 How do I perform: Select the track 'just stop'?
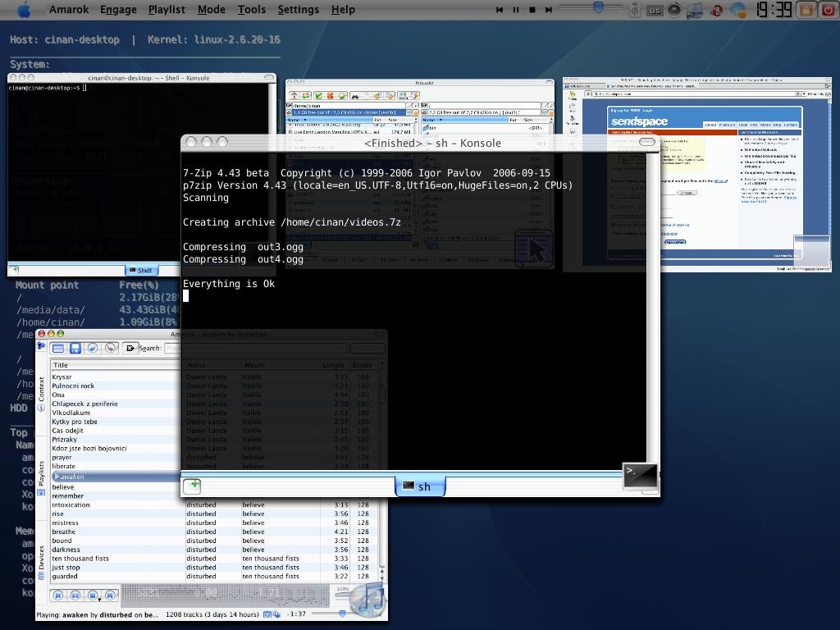pyautogui.click(x=66, y=567)
